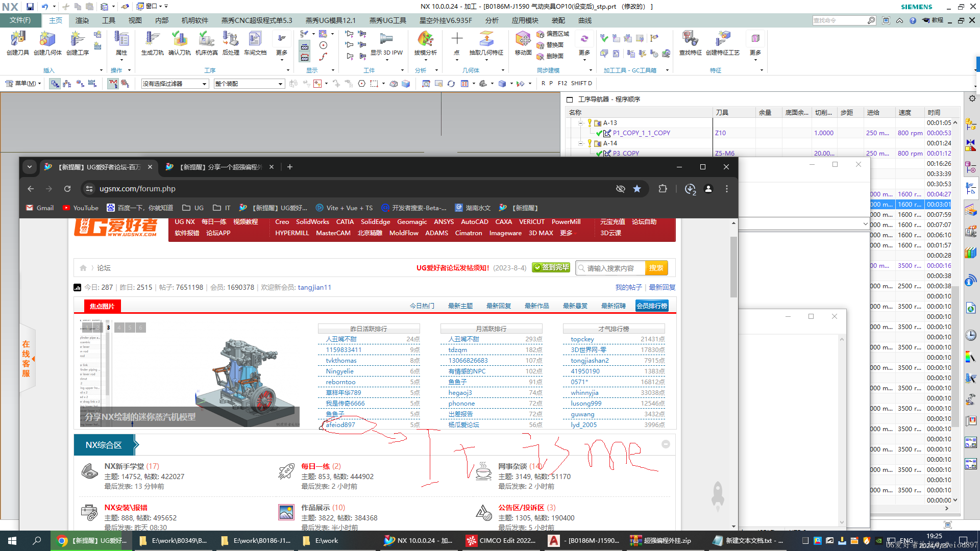Open NX新手学堂 forum board link

[124, 466]
